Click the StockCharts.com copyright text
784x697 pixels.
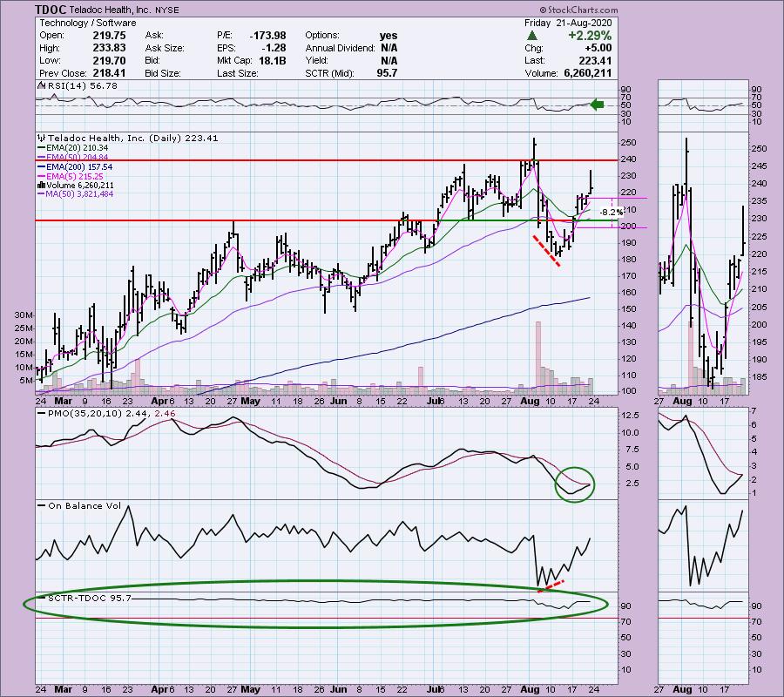coord(578,10)
